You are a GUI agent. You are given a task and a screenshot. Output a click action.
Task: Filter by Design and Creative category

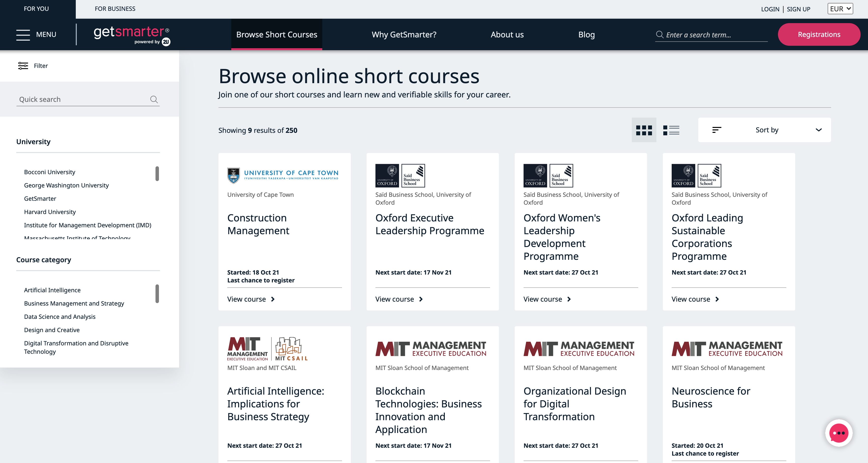click(x=52, y=330)
